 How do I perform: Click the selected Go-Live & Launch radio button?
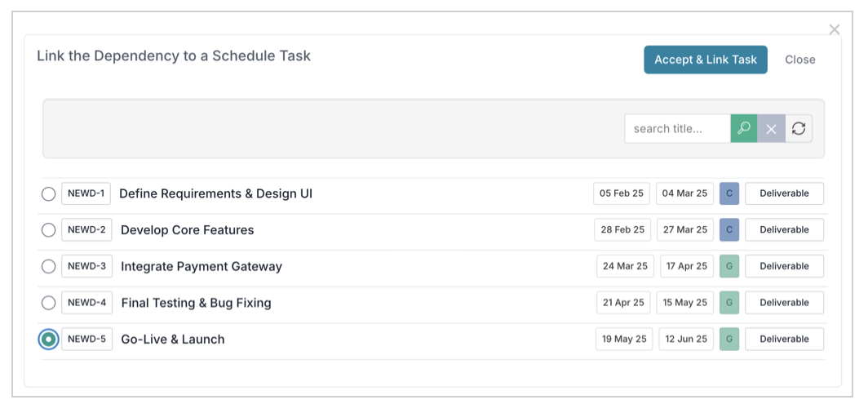(49, 339)
